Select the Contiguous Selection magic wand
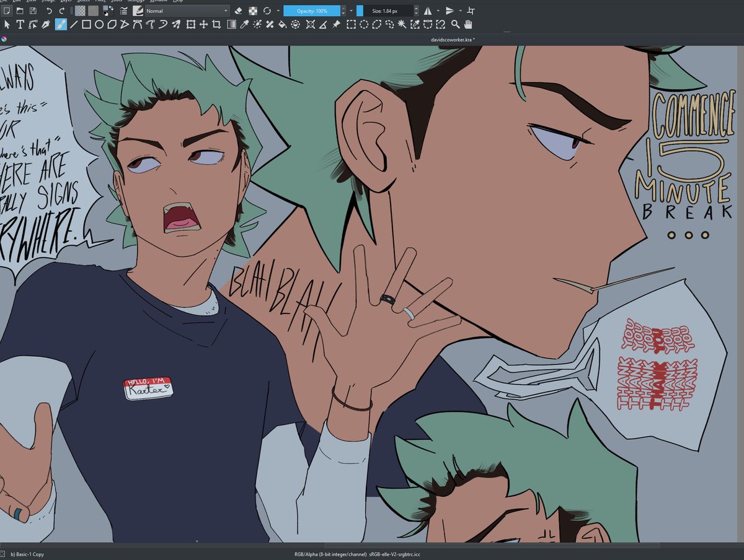This screenshot has height=560, width=744. point(402,25)
